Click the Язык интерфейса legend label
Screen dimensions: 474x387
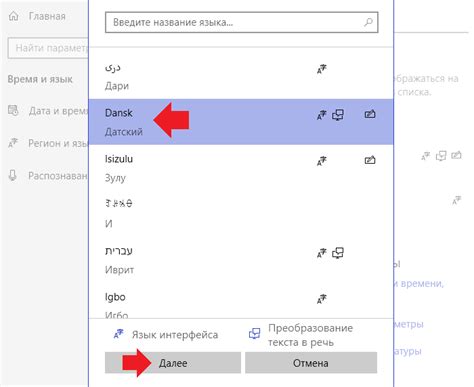[175, 335]
